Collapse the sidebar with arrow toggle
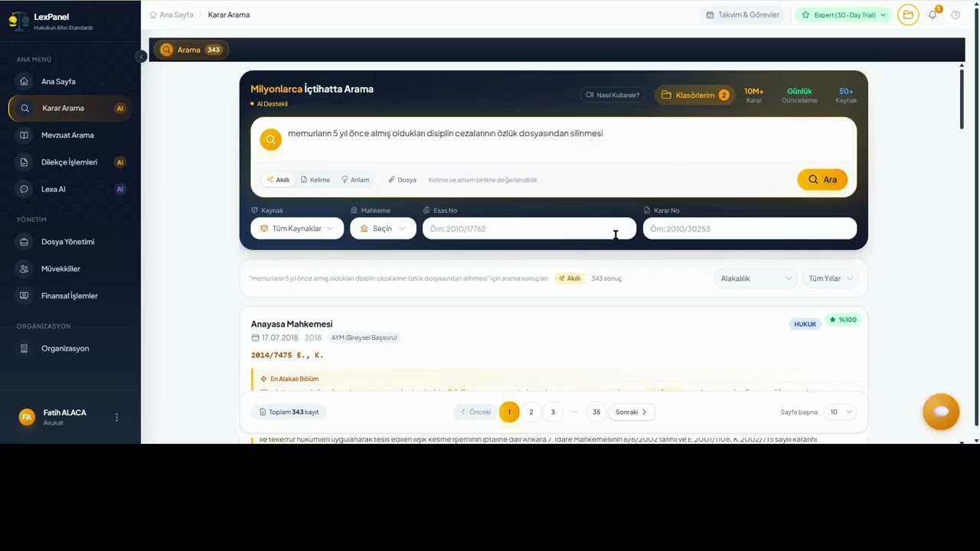The width and height of the screenshot is (980, 551). point(141,57)
